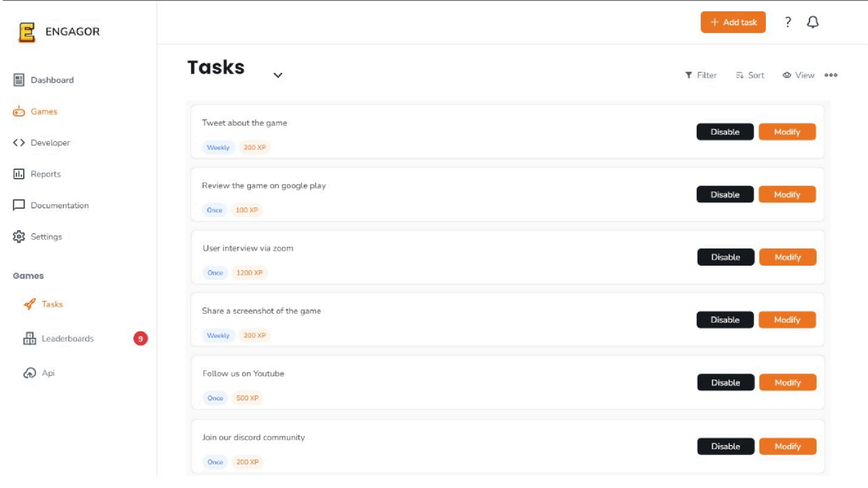Open the Documentation sidebar item
868x488 pixels.
pos(59,206)
